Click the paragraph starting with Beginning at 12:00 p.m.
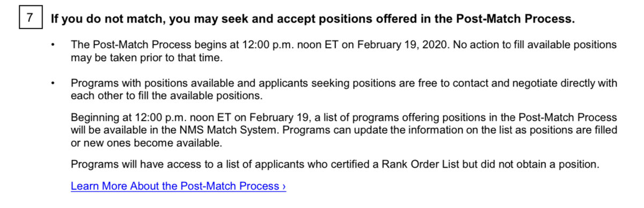The height and width of the screenshot is (208, 644). point(344,130)
